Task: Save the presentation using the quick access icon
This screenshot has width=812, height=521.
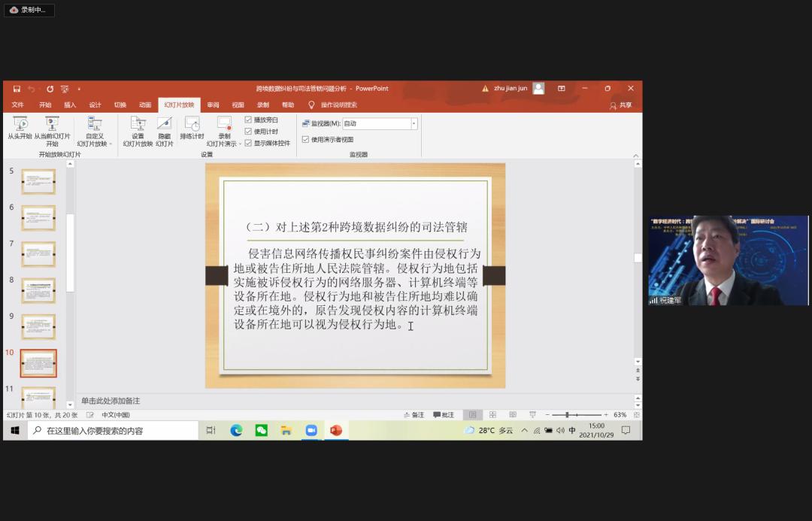Action: click(x=17, y=89)
